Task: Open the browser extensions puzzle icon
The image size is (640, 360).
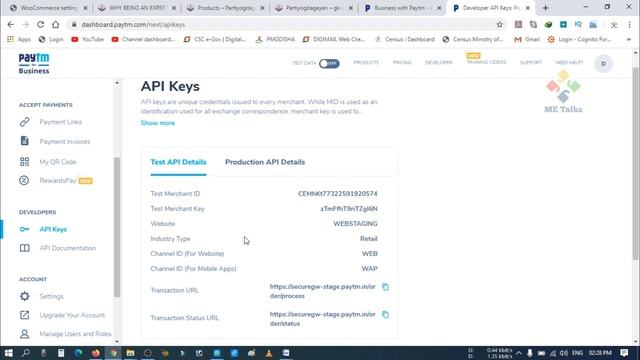Action: (x=614, y=24)
